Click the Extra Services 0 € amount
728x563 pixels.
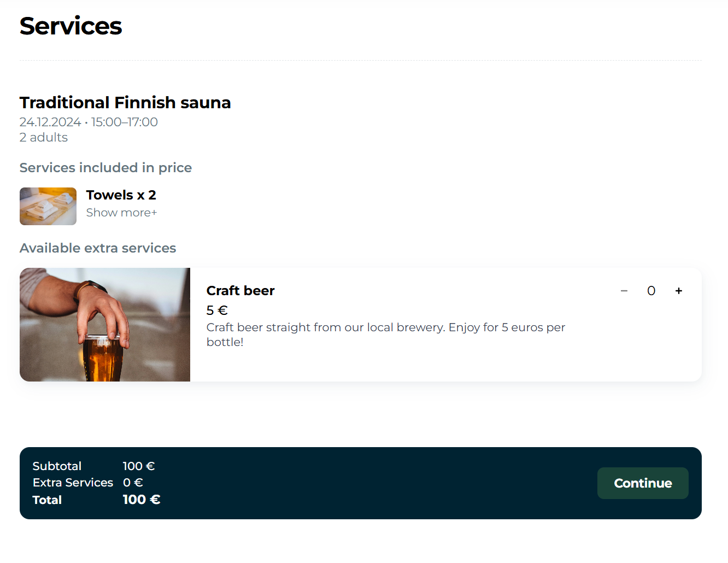point(133,483)
